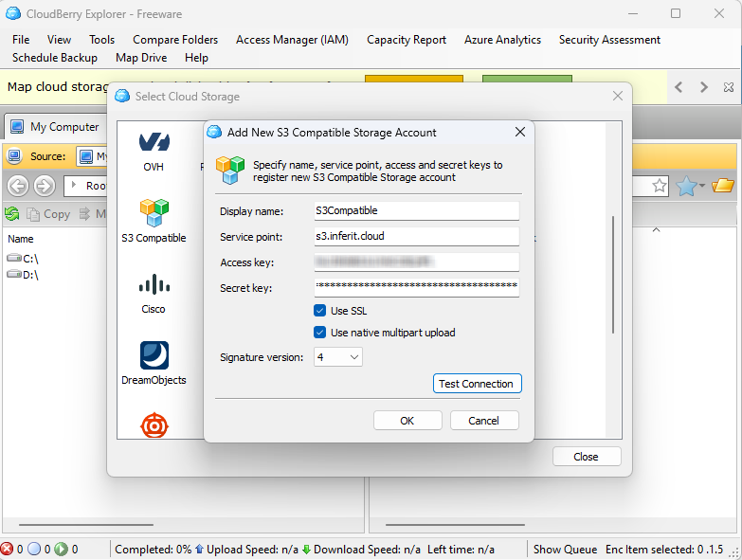The height and width of the screenshot is (560, 742).
Task: Click the sort arrow on right pane header
Action: 657,230
